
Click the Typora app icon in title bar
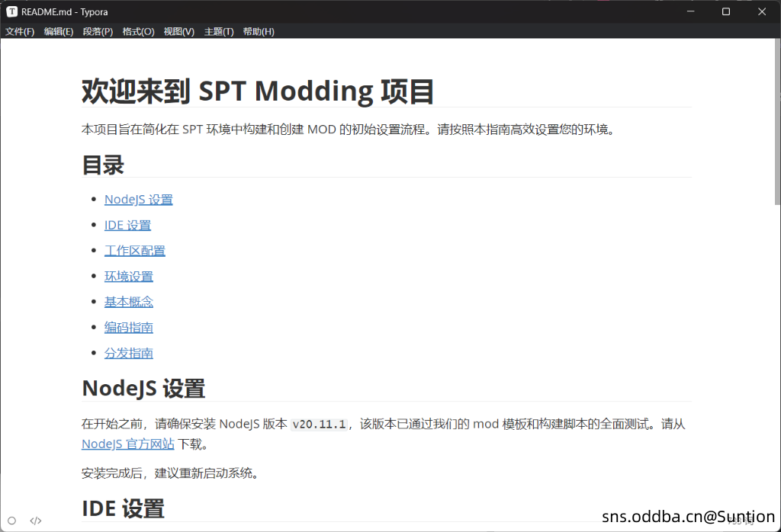12,11
